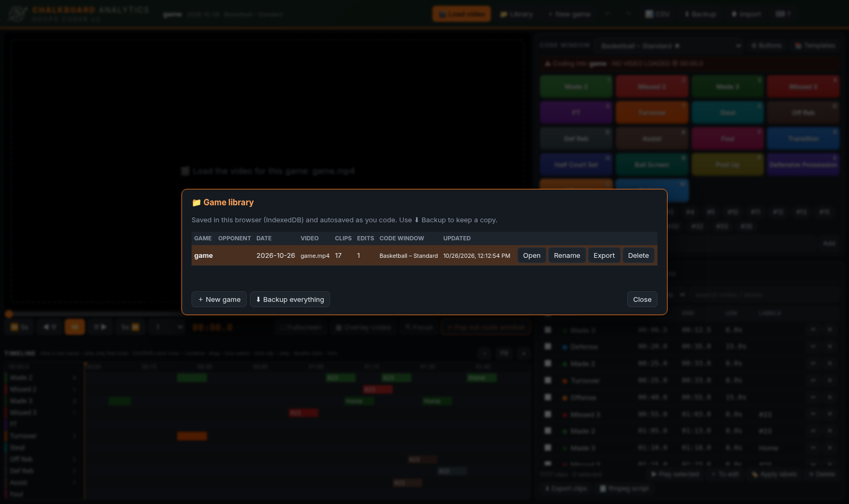
Task: Tick the checkbox for the Turnover clip
Action: point(548,380)
